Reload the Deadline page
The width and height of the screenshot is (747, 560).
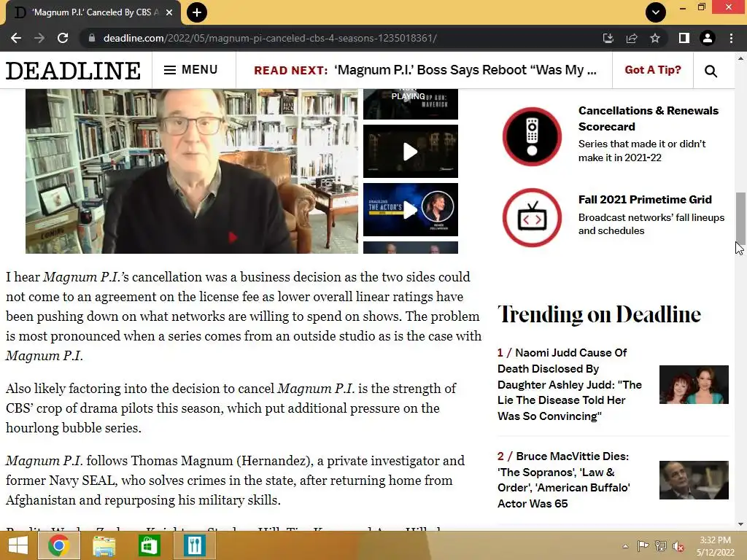(x=63, y=38)
